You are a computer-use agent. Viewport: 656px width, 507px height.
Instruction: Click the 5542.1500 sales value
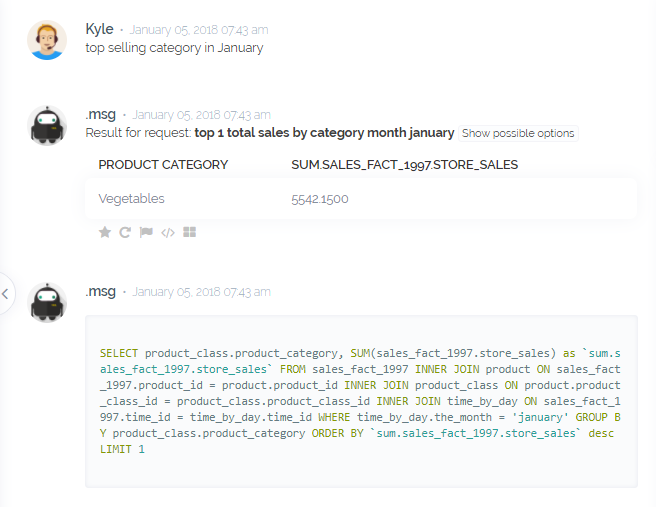(x=320, y=199)
